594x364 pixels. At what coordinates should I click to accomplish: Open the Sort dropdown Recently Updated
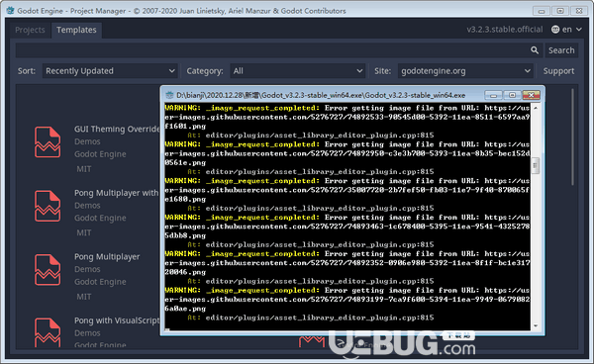click(110, 71)
